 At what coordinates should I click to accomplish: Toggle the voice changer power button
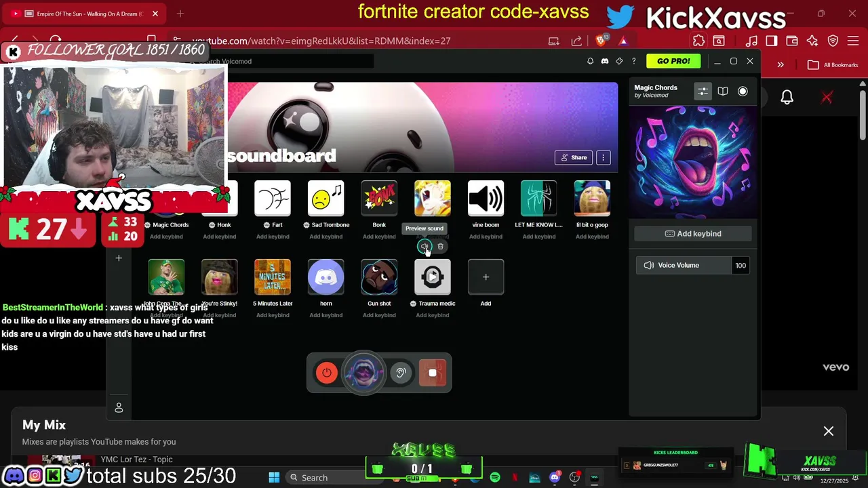(327, 373)
